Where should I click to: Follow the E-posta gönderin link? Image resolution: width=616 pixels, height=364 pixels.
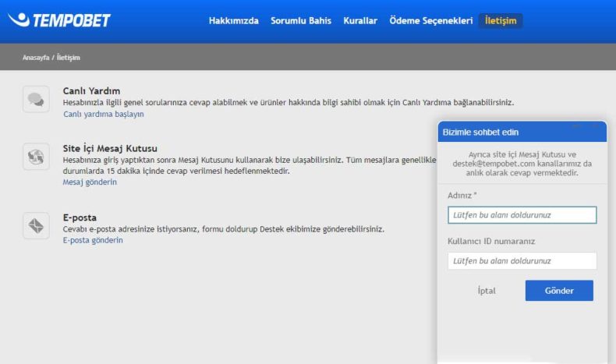tap(93, 240)
